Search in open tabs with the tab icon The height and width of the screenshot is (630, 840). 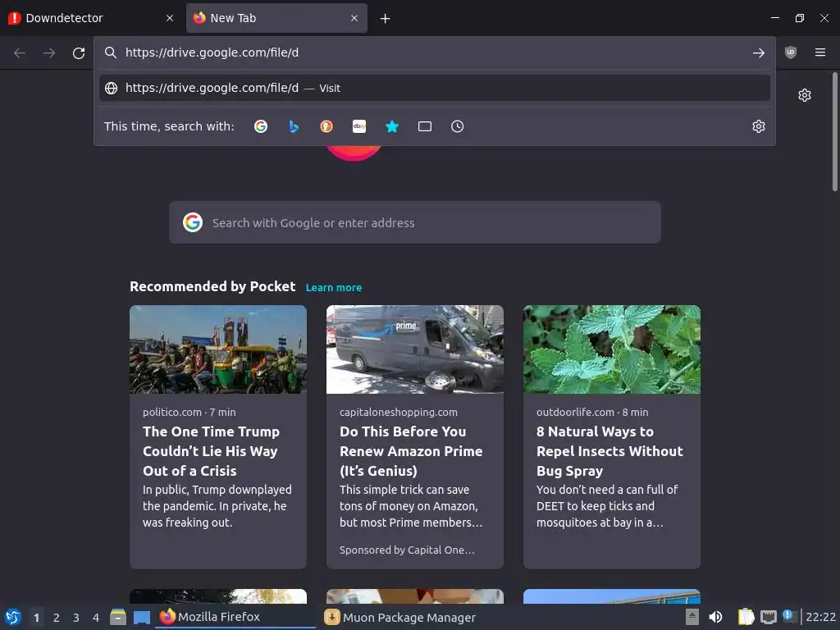425,126
